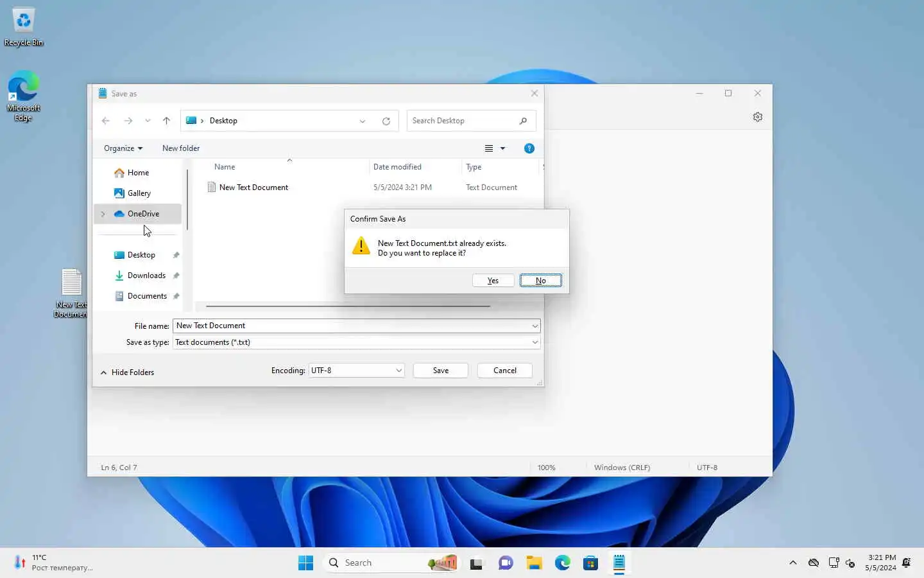Confirm replacing file with Yes button
Screen dimensions: 924x578
click(x=493, y=281)
